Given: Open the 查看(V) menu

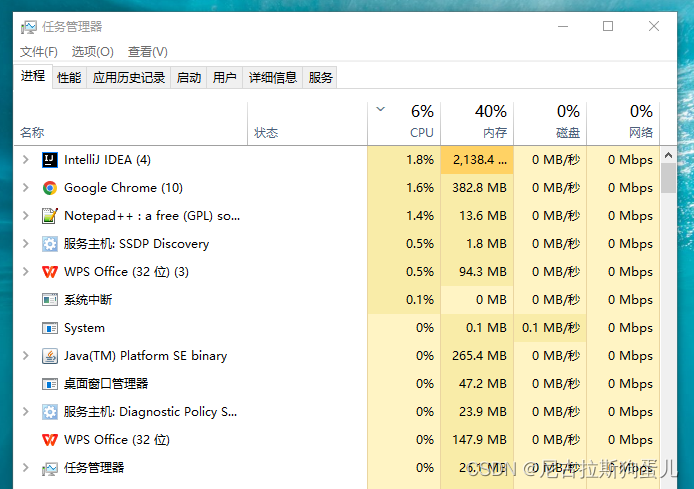Looking at the screenshot, I should pyautogui.click(x=148, y=52).
